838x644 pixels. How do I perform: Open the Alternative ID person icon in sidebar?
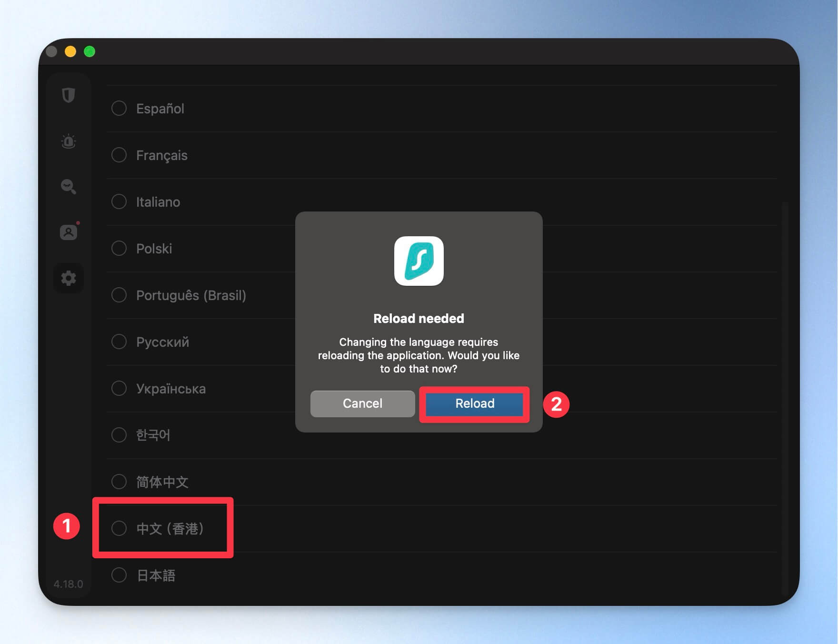pos(69,232)
